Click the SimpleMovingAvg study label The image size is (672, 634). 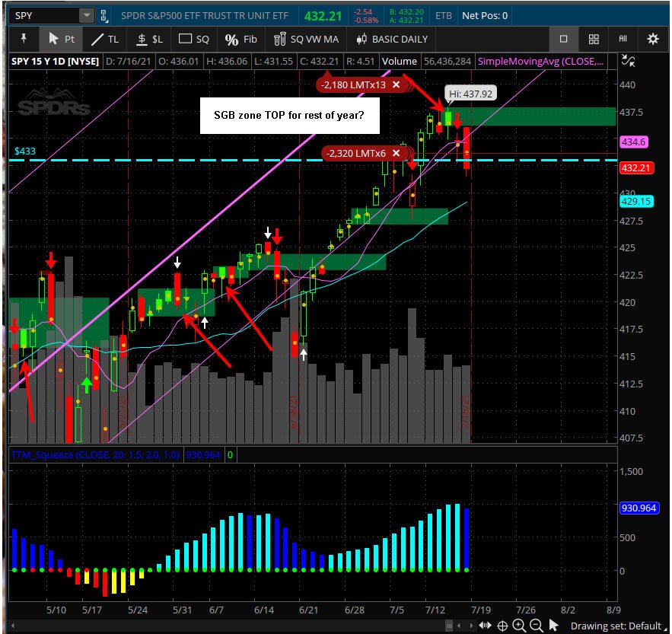click(x=540, y=62)
